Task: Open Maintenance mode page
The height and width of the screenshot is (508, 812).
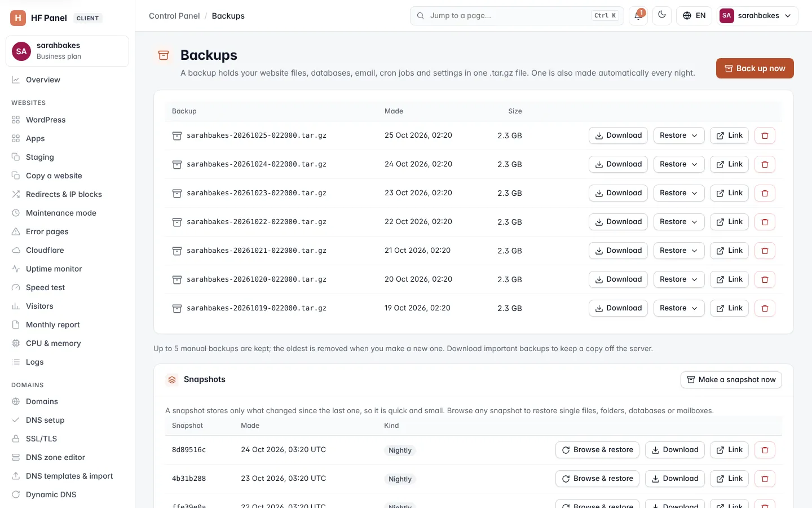Action: [68, 213]
